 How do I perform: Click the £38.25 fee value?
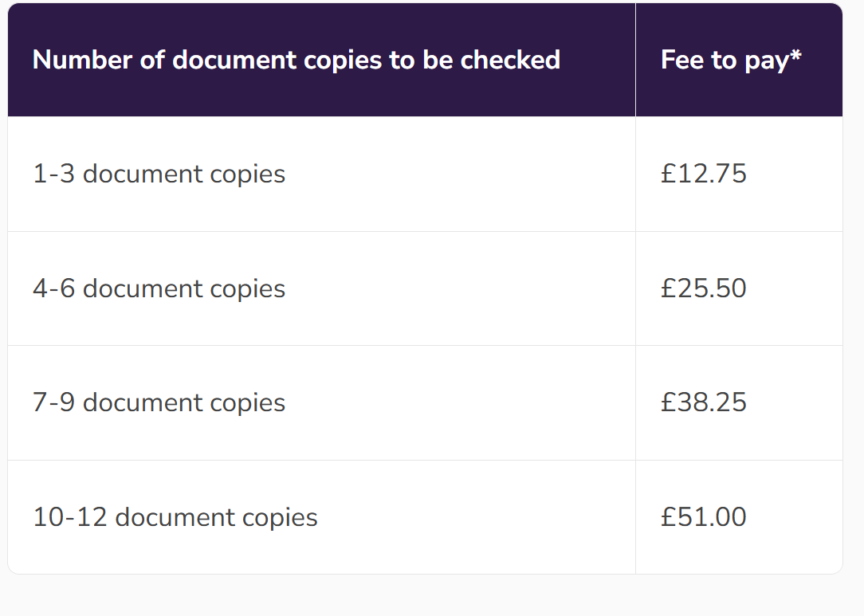point(703,402)
